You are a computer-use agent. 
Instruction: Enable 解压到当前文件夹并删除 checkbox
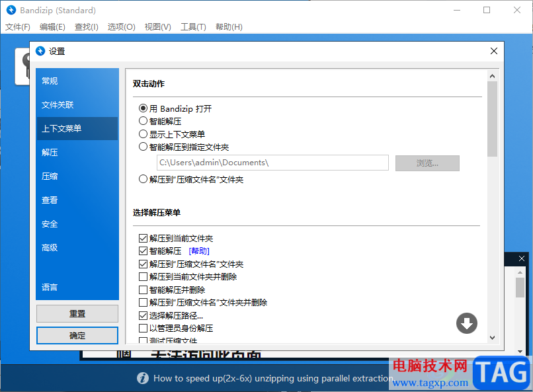(x=143, y=276)
